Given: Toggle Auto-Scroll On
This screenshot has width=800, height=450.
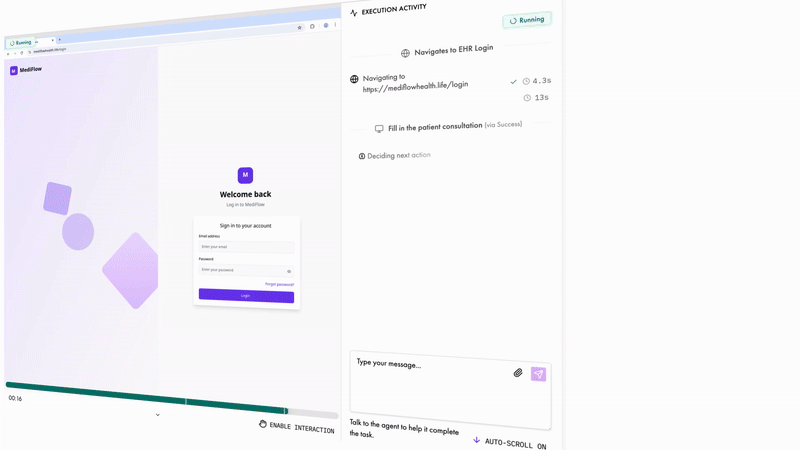Looking at the screenshot, I should point(510,443).
